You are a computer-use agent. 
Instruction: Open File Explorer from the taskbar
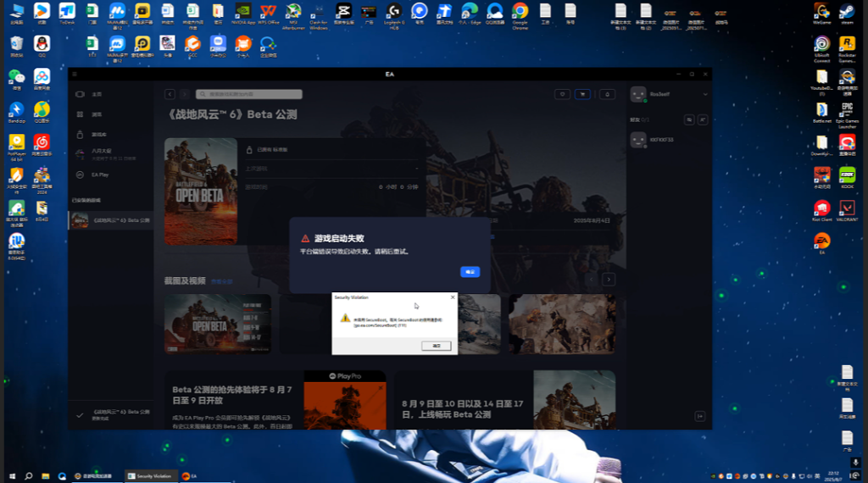tap(46, 476)
